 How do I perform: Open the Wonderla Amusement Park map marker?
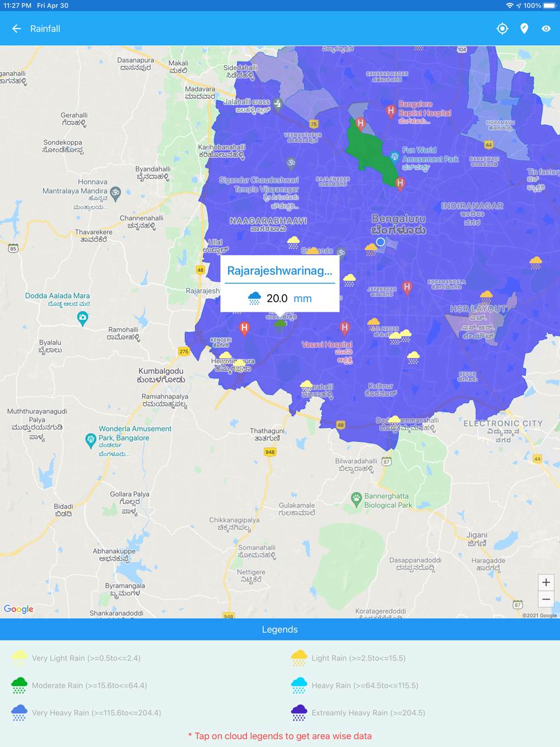click(x=90, y=440)
